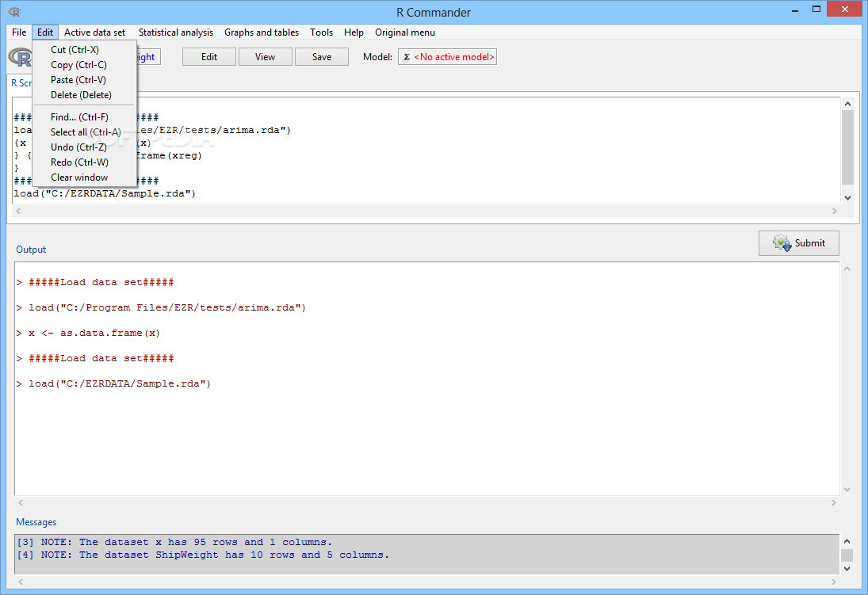Viewport: 868px width, 595px height.
Task: Click Output pane scrollbar down arrow
Action: point(847,490)
